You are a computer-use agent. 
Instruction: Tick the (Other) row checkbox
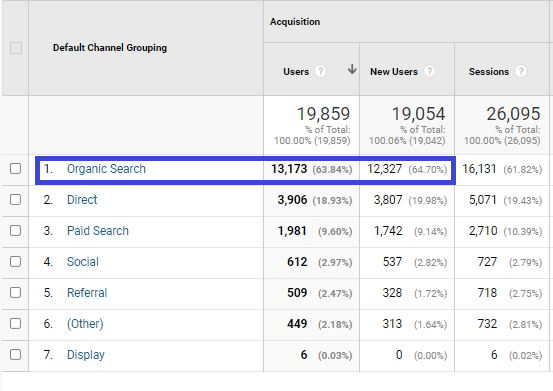(x=16, y=323)
